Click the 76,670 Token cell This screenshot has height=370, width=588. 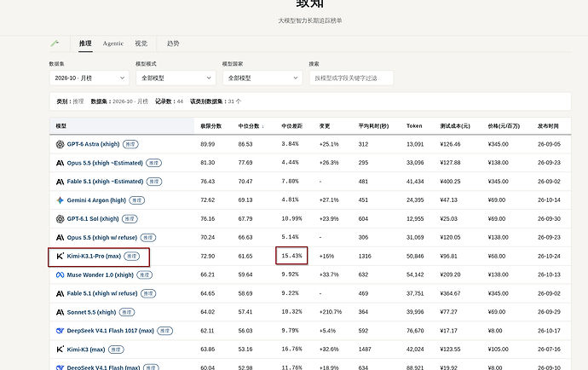[x=415, y=331]
